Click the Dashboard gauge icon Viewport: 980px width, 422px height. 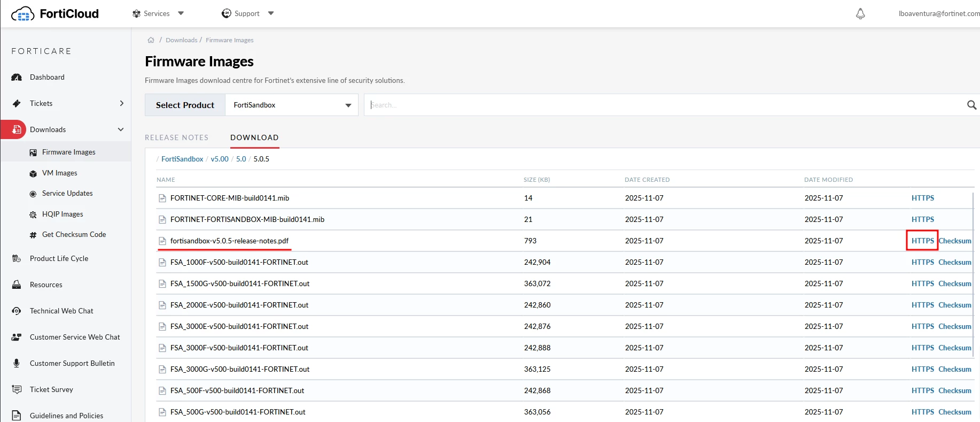pyautogui.click(x=17, y=77)
